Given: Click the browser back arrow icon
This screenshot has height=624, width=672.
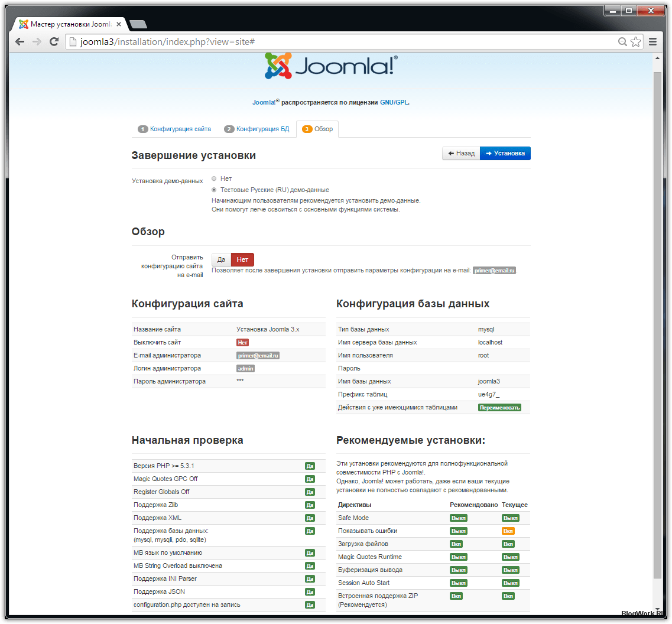Looking at the screenshot, I should click(20, 41).
